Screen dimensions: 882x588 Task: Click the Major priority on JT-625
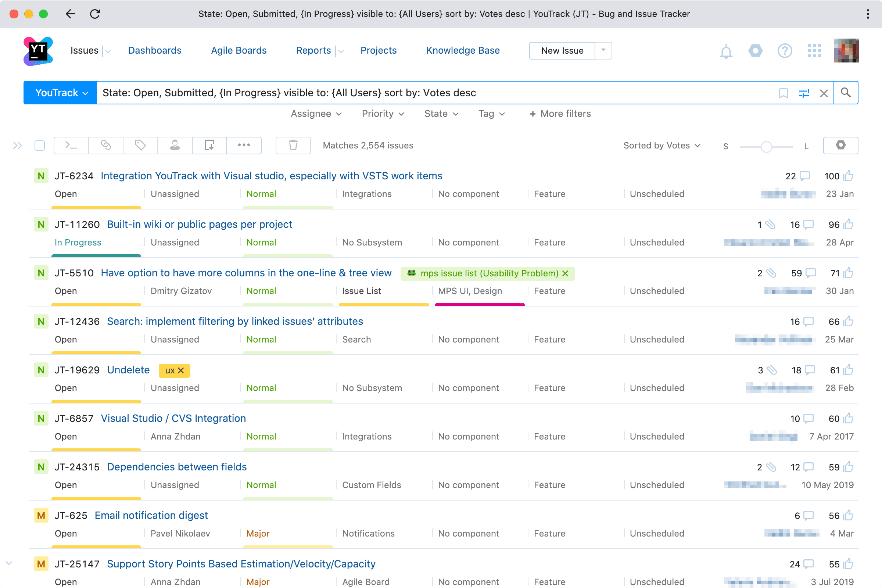pos(258,533)
